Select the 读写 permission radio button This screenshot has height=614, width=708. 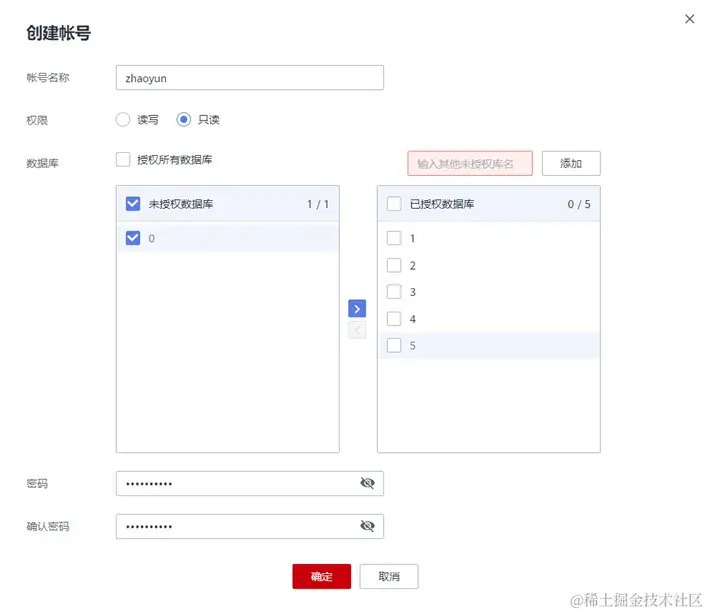(x=123, y=120)
